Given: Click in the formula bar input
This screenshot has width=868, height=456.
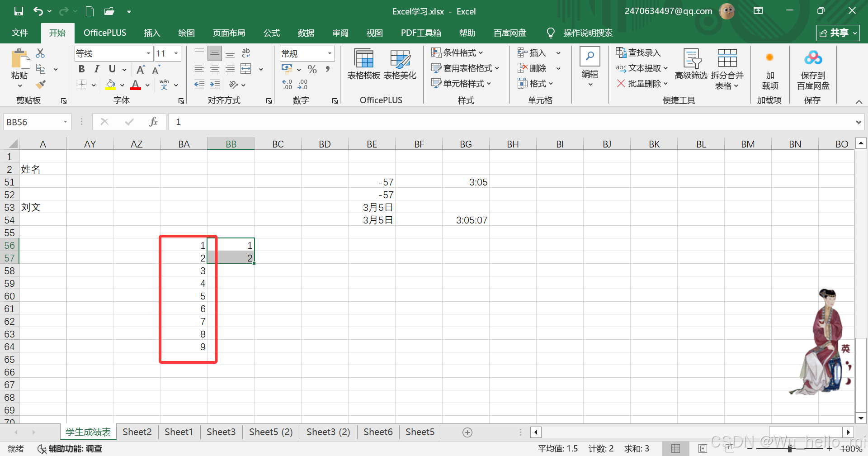Looking at the screenshot, I should pyautogui.click(x=511, y=122).
